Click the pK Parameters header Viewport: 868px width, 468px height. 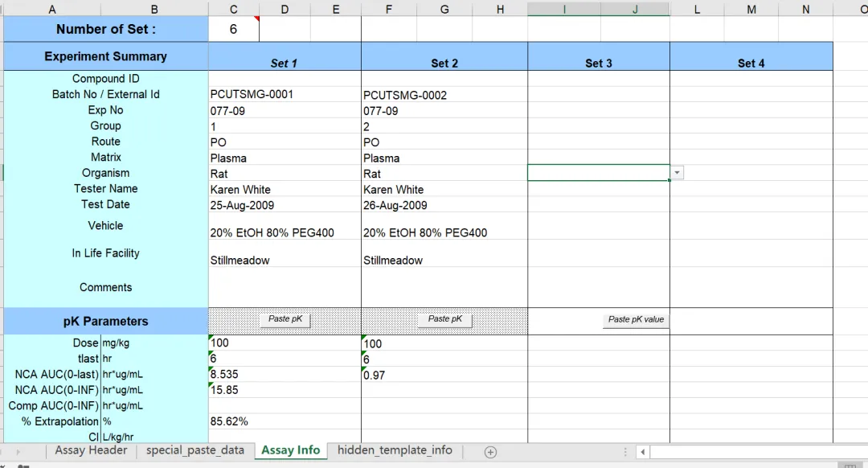pyautogui.click(x=106, y=321)
